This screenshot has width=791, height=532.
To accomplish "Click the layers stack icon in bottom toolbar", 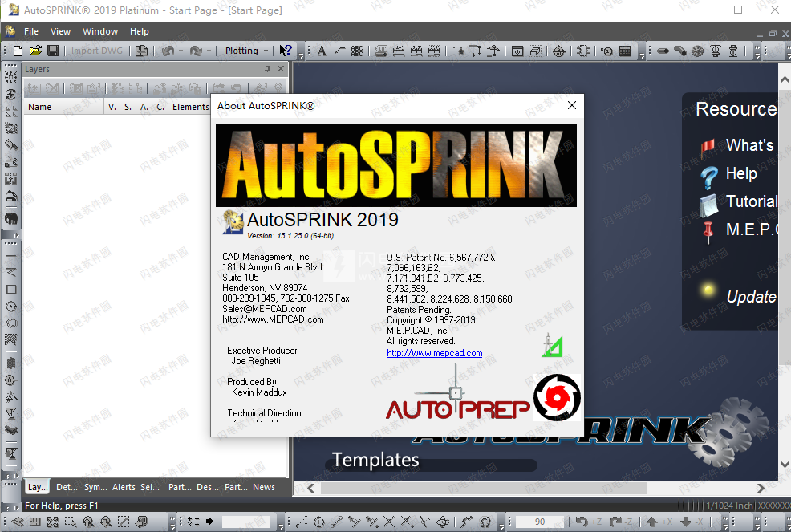I will click(x=17, y=522).
